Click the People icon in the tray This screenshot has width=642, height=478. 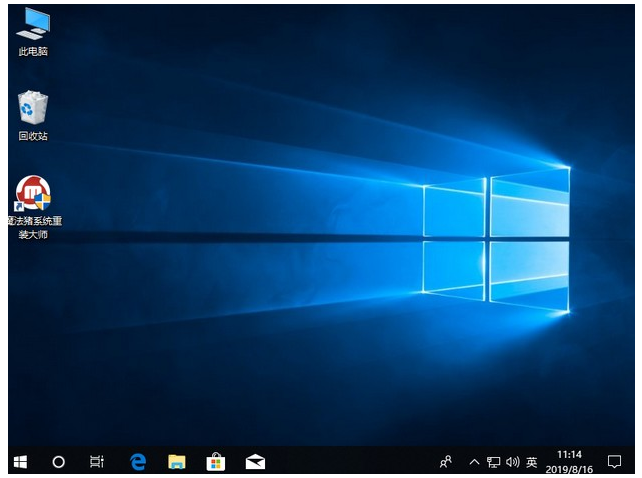(446, 461)
